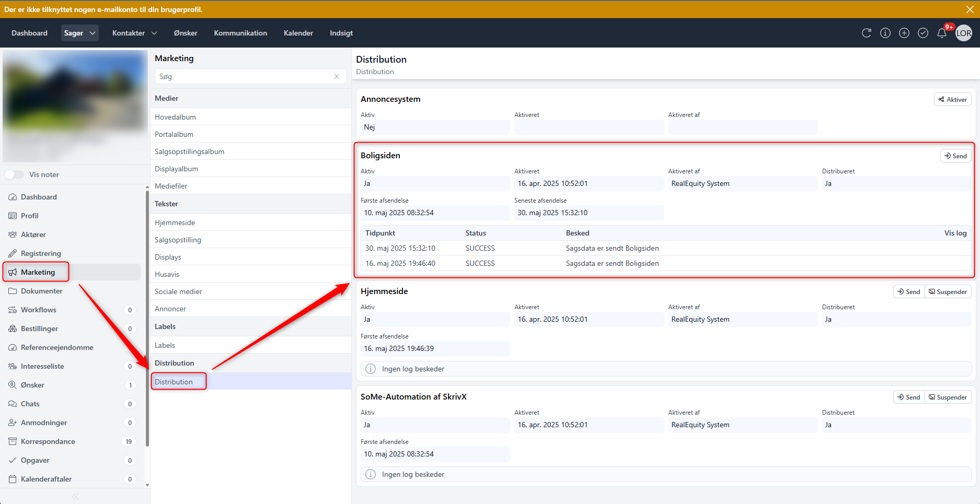Type in the Søg search field
Screen dimensions: 980x504
pos(243,76)
